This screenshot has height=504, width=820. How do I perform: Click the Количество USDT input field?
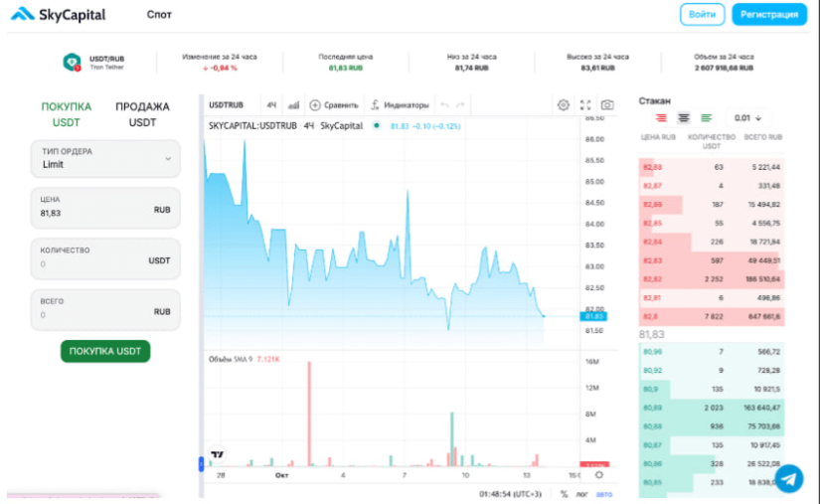point(105,258)
